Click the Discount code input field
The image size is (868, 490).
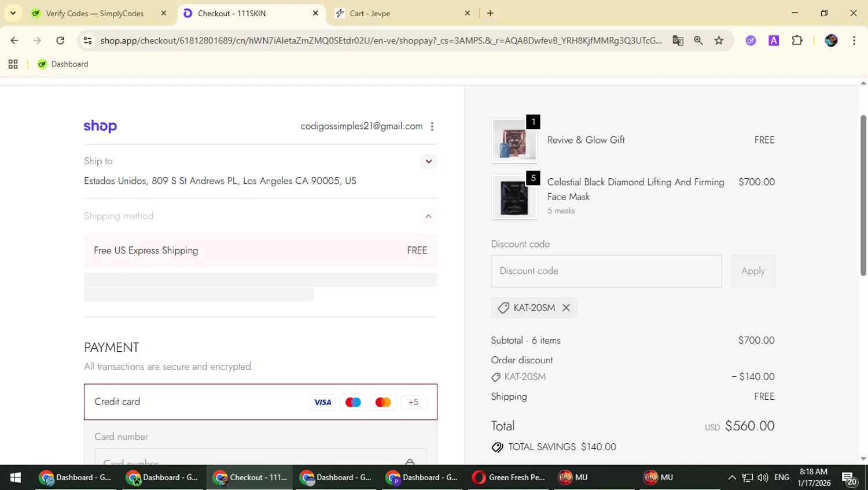(606, 271)
